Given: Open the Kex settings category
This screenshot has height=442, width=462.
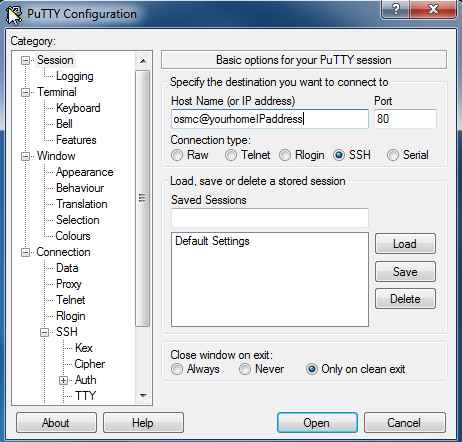Looking at the screenshot, I should (x=84, y=348).
